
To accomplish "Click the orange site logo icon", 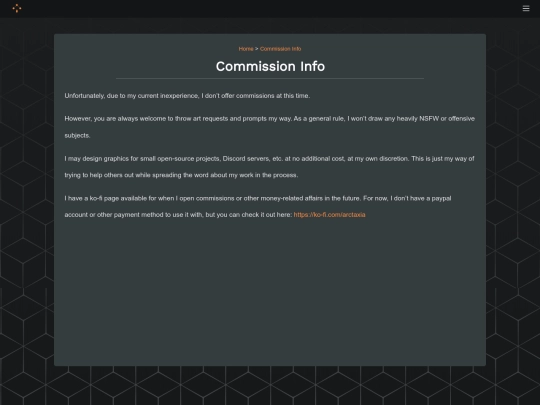I will pos(17,8).
